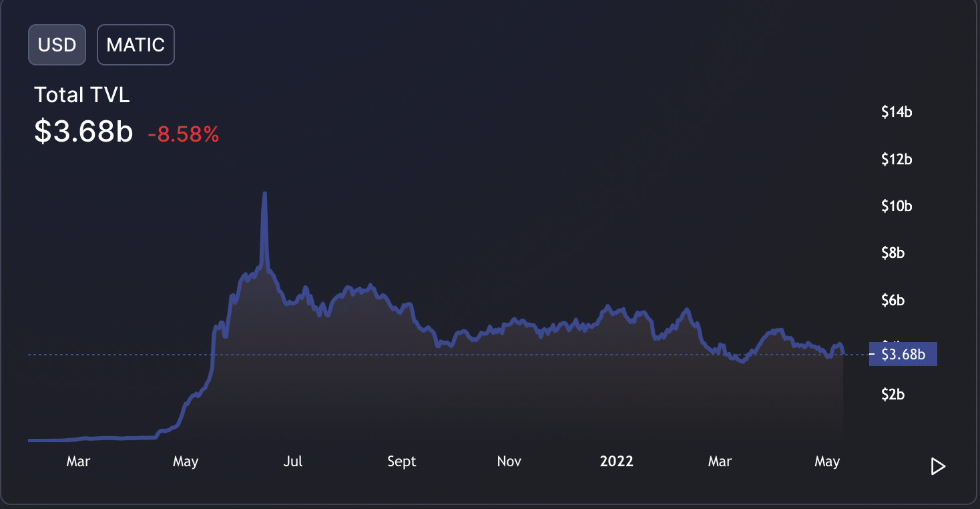This screenshot has width=980, height=509.
Task: Click the blue $3.68b price tag on the axis
Action: (903, 354)
